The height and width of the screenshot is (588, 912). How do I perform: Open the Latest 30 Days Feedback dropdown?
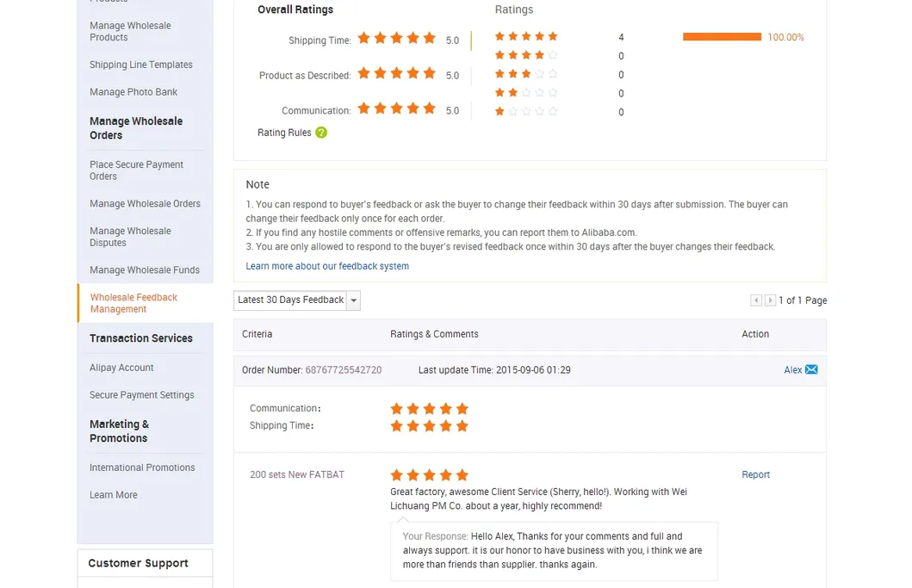coord(290,300)
